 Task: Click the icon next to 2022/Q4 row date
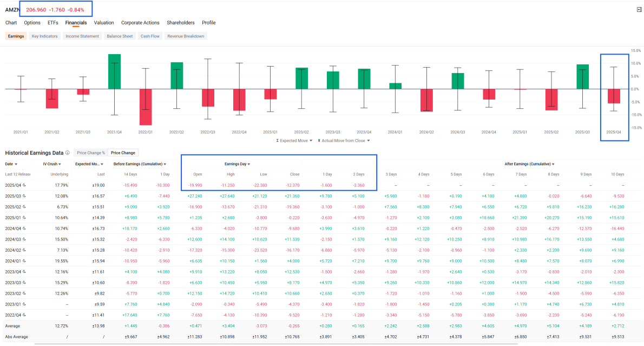[24, 315]
